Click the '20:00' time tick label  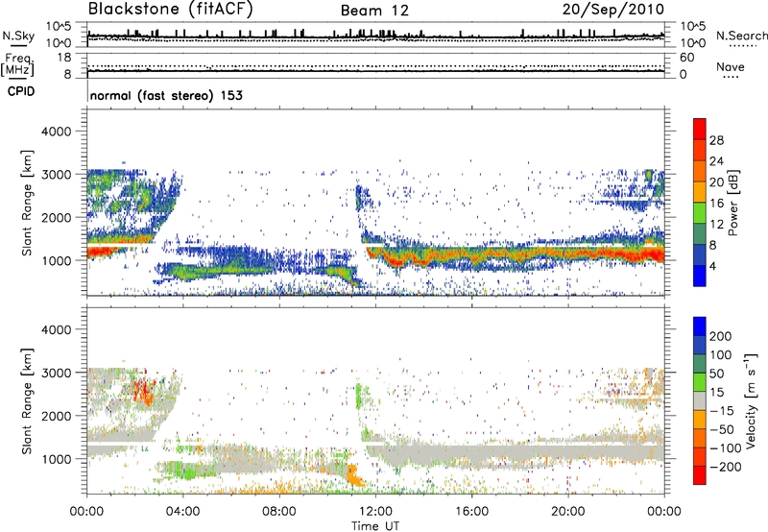567,512
